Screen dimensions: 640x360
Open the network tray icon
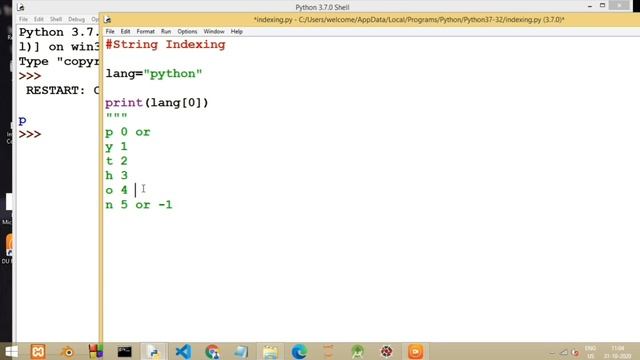564,352
